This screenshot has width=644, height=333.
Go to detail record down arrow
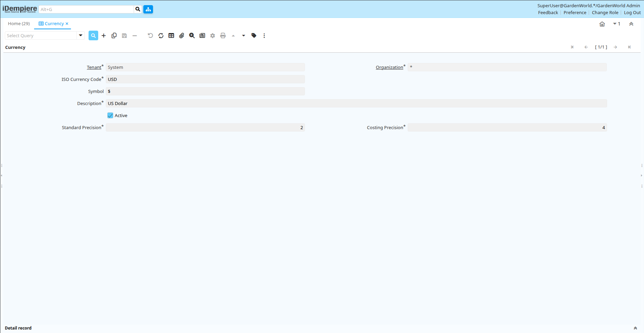pyautogui.click(x=244, y=35)
